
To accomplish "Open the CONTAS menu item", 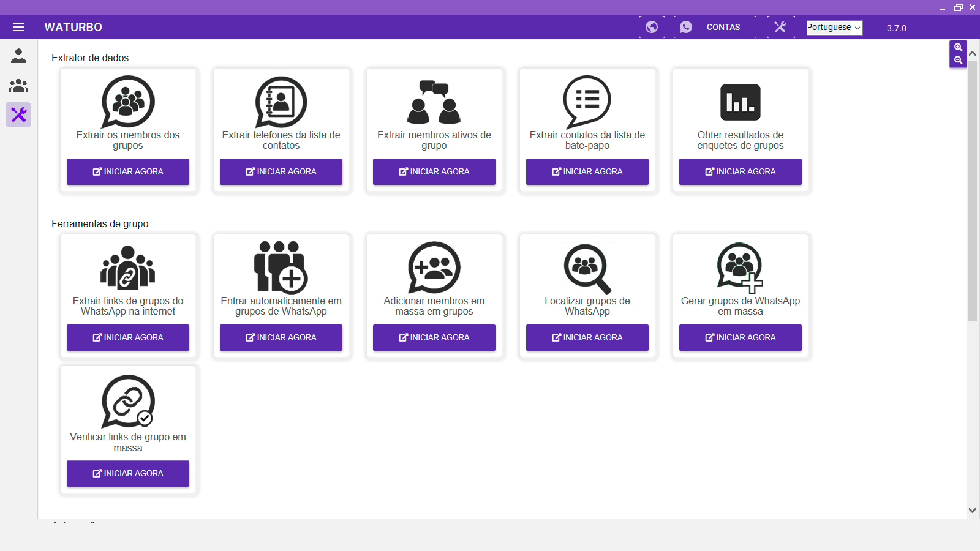I will (723, 27).
